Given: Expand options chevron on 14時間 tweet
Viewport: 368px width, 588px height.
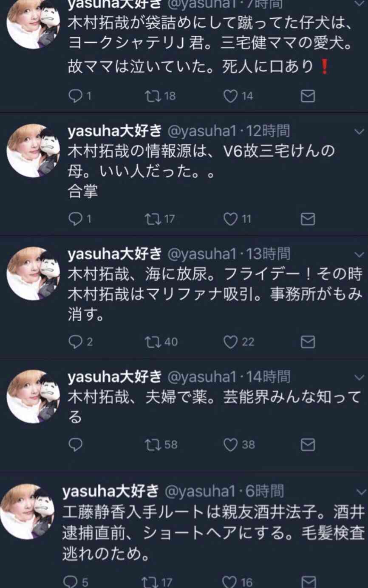Looking at the screenshot, I should 360,377.
